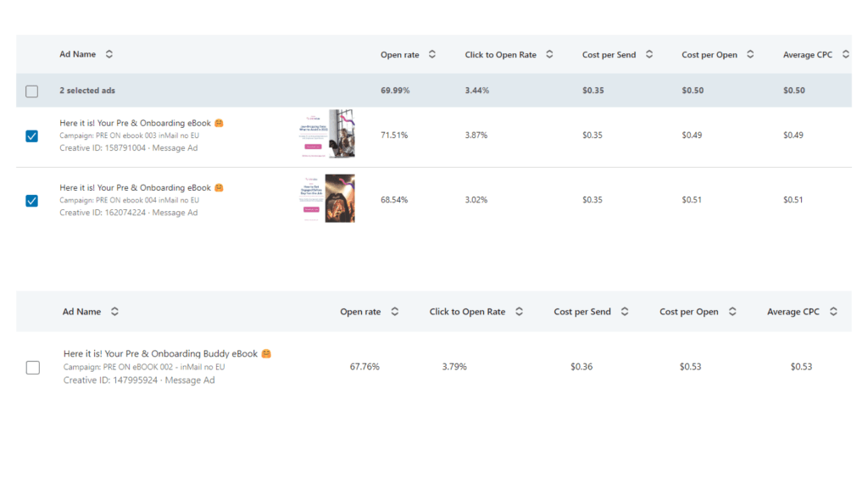Sort bottom table by Ad Name icon
The height and width of the screenshot is (488, 868).
114,312
